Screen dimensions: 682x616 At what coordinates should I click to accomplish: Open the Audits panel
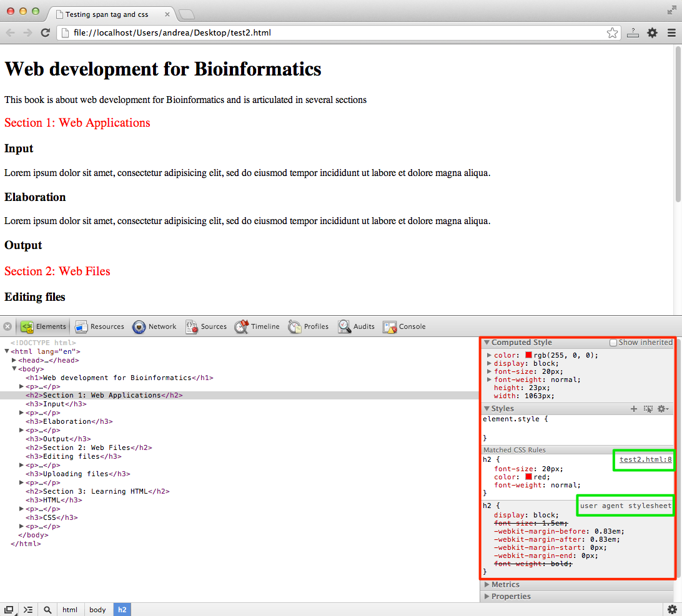[356, 326]
